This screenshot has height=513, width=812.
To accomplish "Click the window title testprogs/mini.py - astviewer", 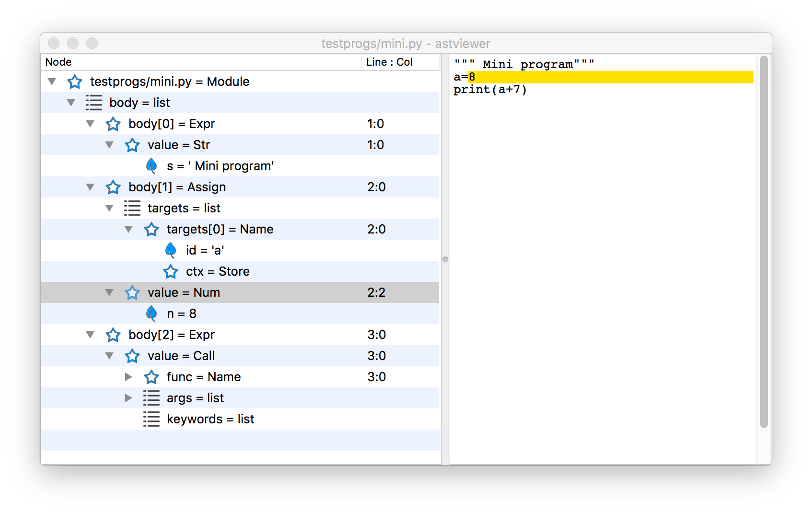I will point(406,44).
